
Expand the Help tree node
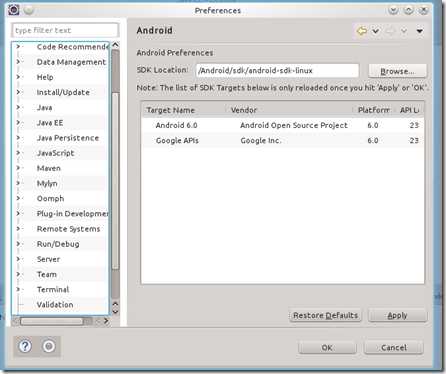tap(18, 77)
